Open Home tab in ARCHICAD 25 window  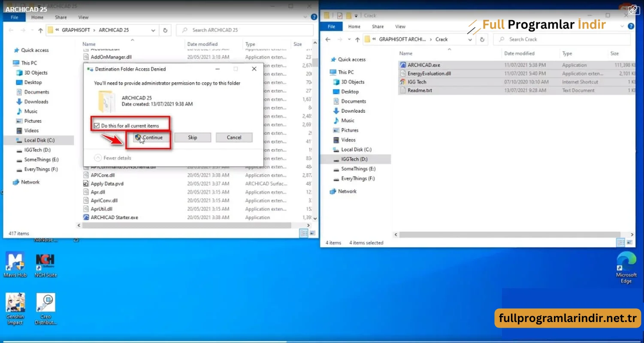37,18
